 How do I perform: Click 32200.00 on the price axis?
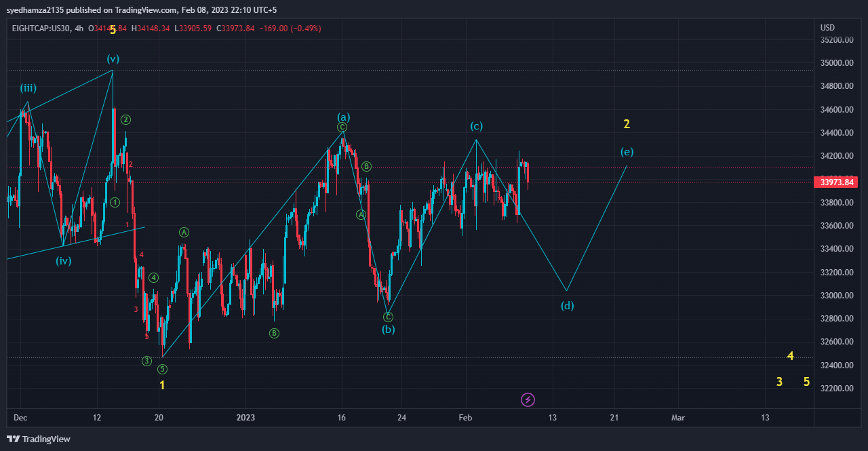pos(836,389)
